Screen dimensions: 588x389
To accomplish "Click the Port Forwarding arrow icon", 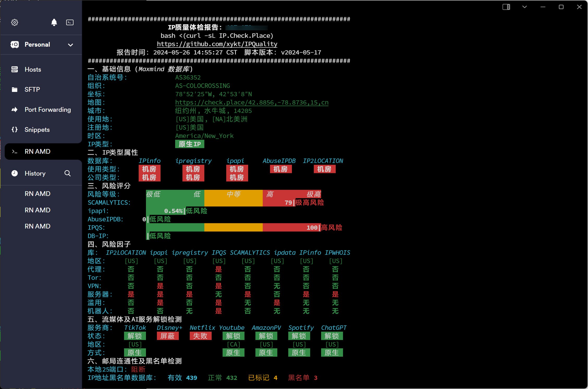I will coord(15,110).
